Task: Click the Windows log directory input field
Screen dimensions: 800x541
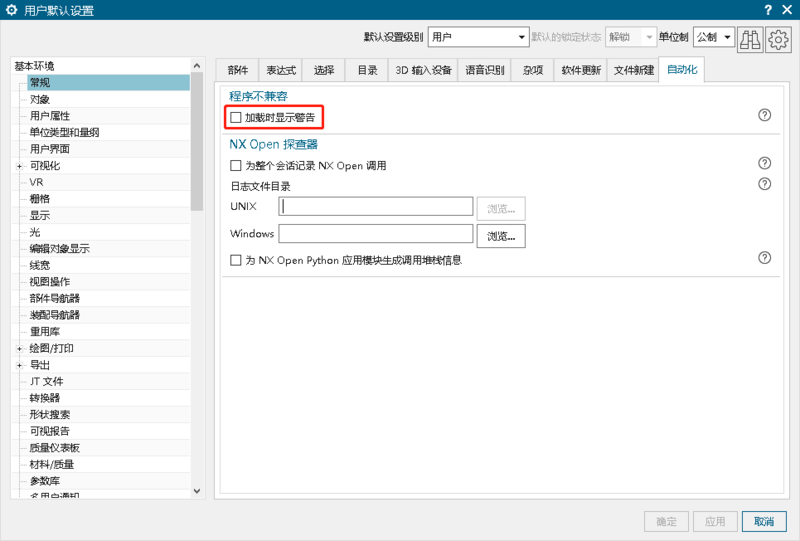Action: (x=375, y=234)
